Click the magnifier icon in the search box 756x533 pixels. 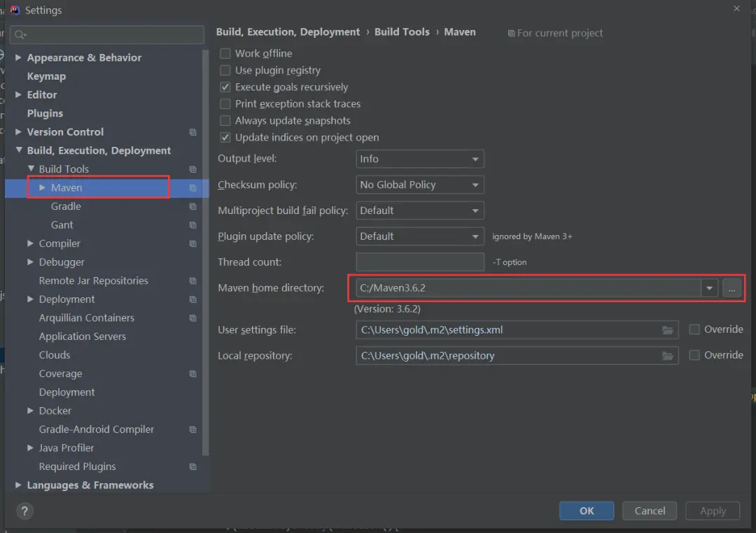20,34
